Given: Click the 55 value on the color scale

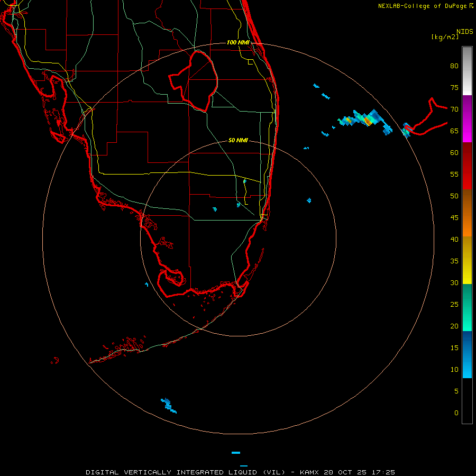Looking at the screenshot, I should 454,174.
